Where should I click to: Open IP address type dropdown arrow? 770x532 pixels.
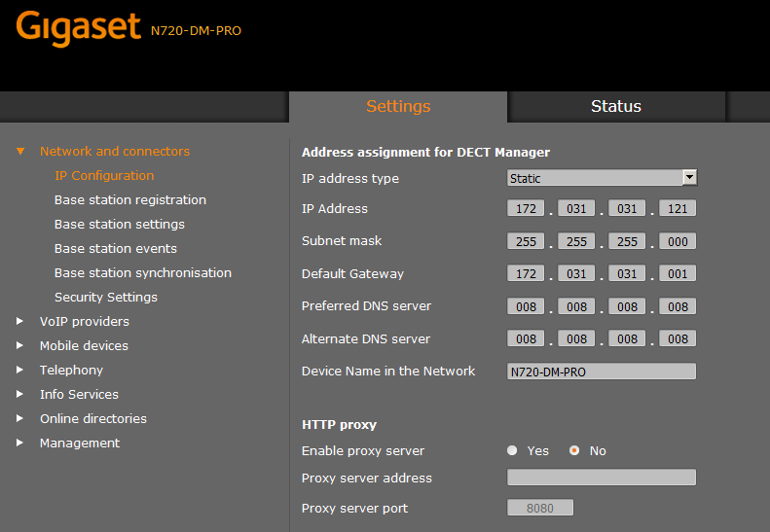click(x=689, y=177)
